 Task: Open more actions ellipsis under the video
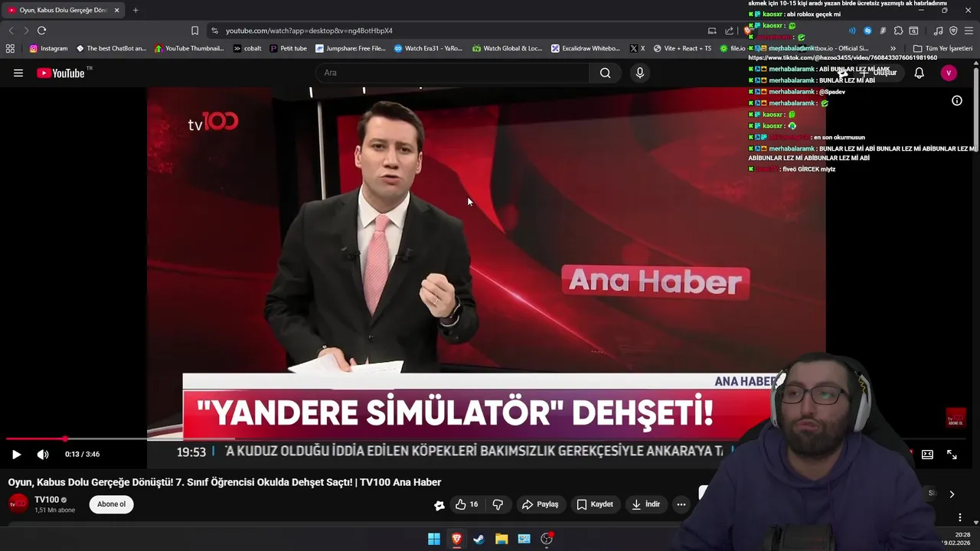(681, 504)
